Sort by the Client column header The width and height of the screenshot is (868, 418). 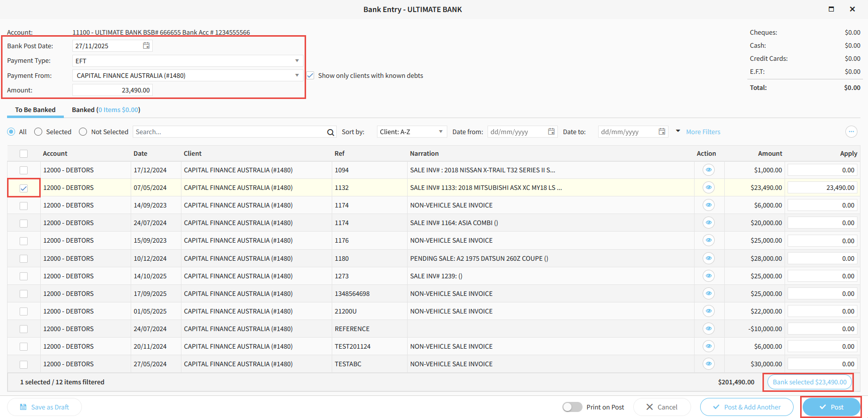pyautogui.click(x=192, y=154)
